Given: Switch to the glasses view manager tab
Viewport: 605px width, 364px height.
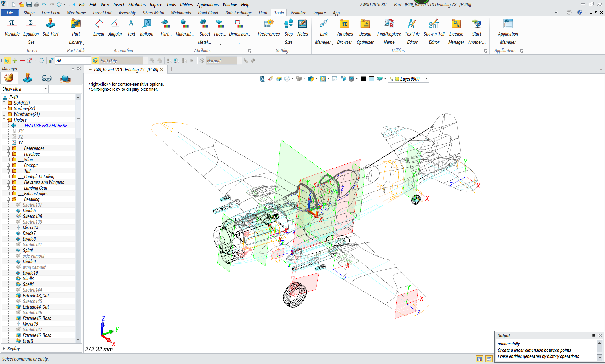Looking at the screenshot, I should (x=46, y=78).
